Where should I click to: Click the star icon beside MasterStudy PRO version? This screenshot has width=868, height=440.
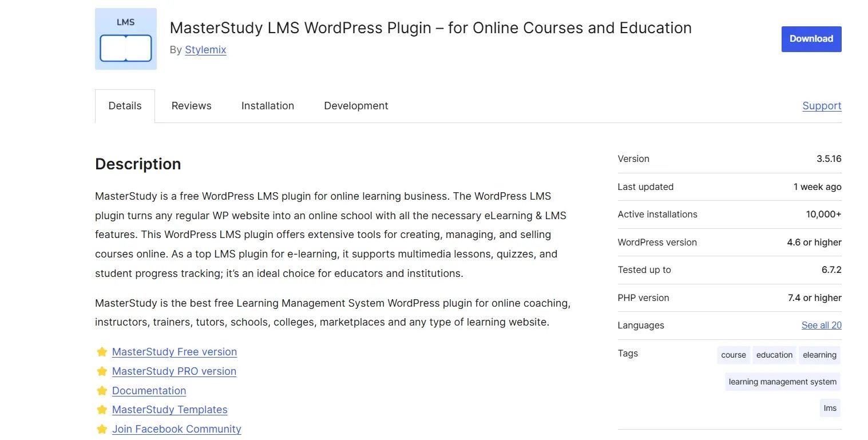102,371
